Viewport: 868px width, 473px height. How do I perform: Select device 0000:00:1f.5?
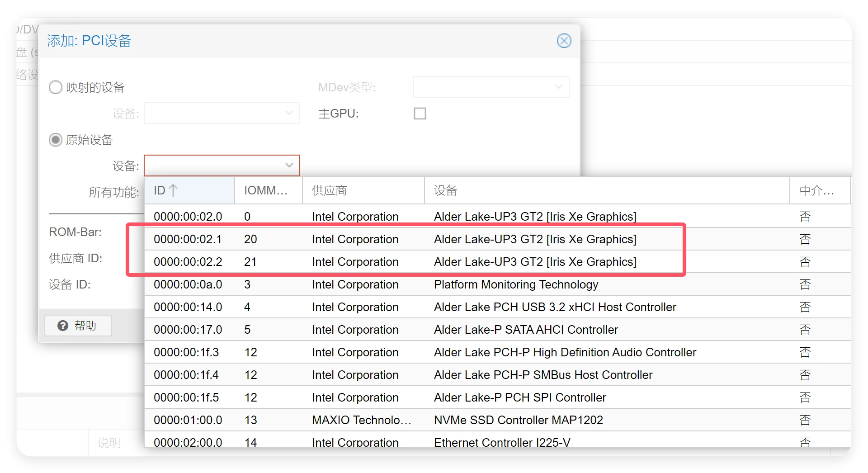point(497,397)
